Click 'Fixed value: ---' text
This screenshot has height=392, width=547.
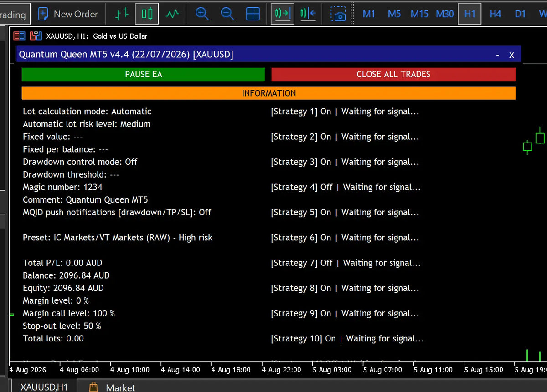53,137
